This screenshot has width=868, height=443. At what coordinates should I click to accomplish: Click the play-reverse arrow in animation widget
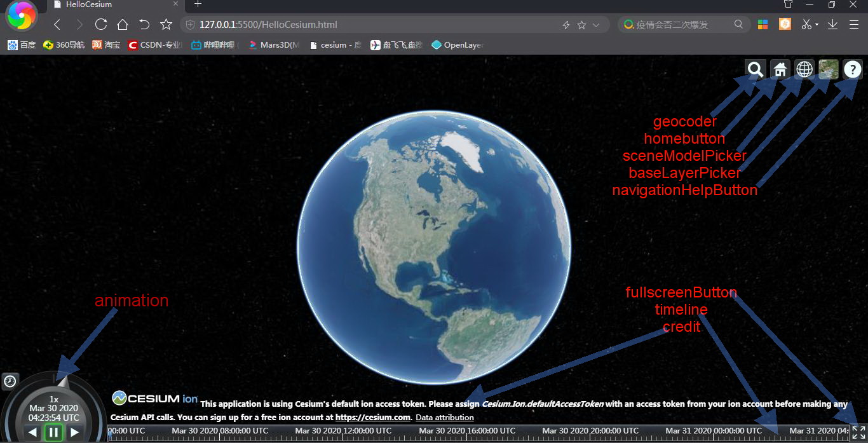[33, 433]
